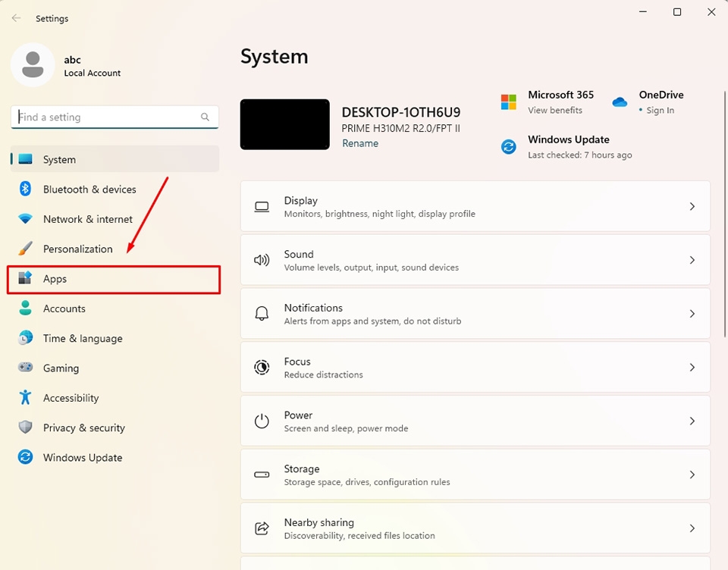The image size is (728, 570).
Task: Click the Notifications bell icon
Action: click(262, 313)
